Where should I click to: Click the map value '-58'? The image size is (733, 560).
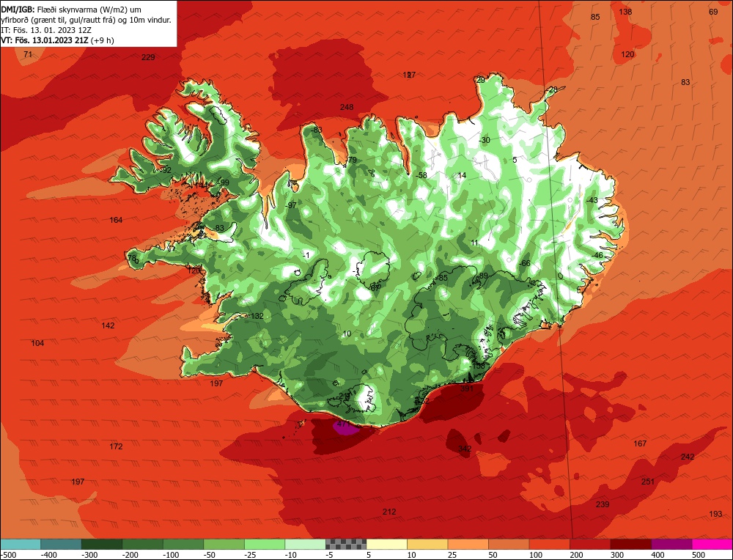[x=421, y=175]
